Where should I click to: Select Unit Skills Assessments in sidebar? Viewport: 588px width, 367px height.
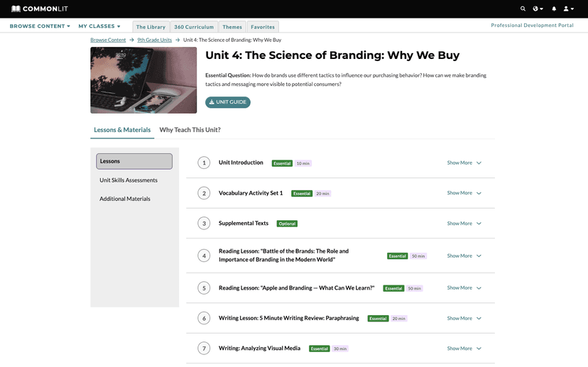click(129, 180)
